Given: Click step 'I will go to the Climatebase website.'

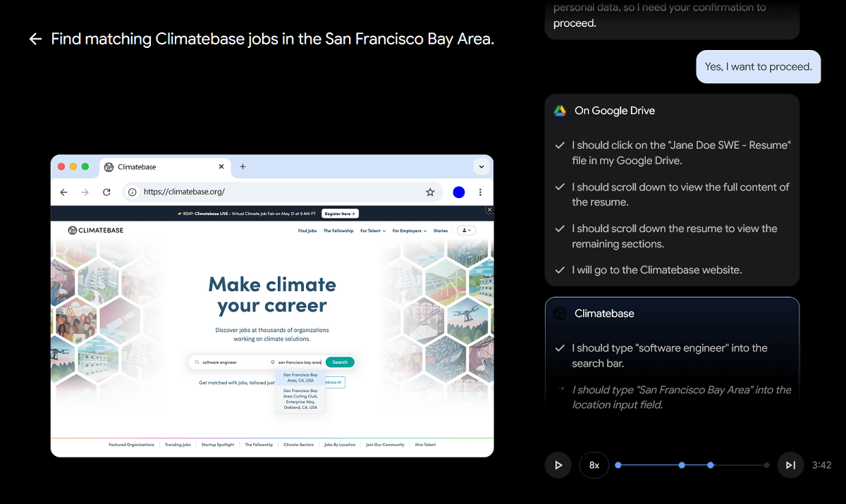Looking at the screenshot, I should tap(657, 270).
